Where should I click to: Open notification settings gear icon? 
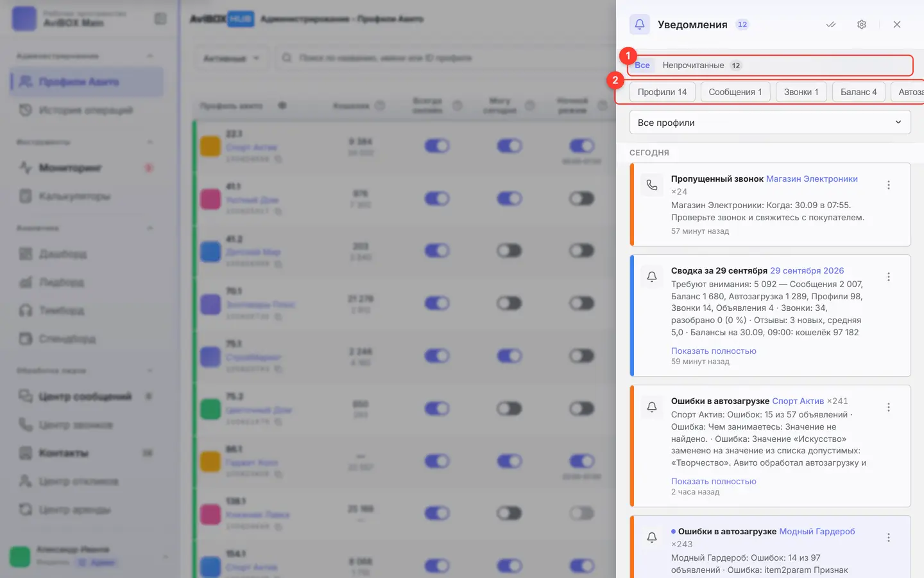tap(862, 24)
